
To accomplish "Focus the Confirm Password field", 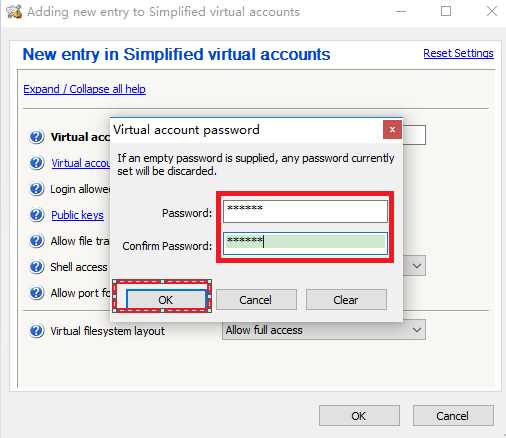I will pyautogui.click(x=305, y=243).
